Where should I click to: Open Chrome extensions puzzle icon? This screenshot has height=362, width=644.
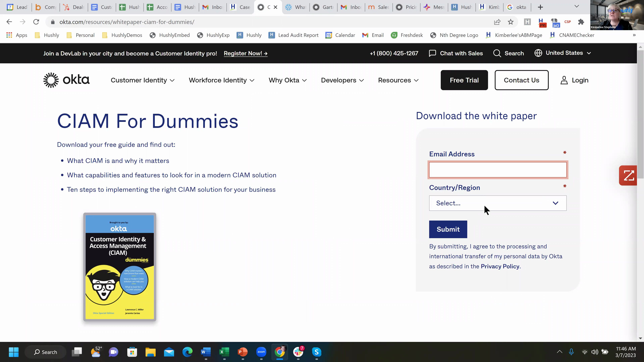pos(581,22)
